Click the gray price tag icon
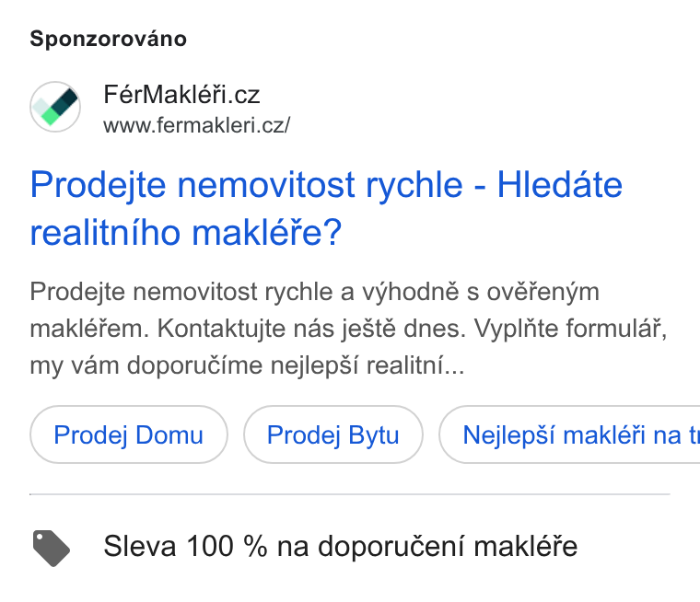The width and height of the screenshot is (700, 602). (x=52, y=548)
